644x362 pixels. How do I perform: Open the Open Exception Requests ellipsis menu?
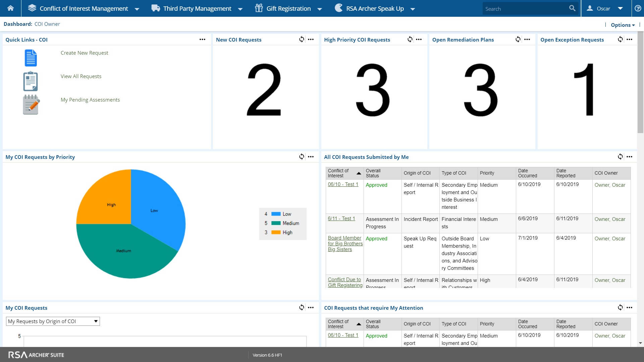[629, 40]
